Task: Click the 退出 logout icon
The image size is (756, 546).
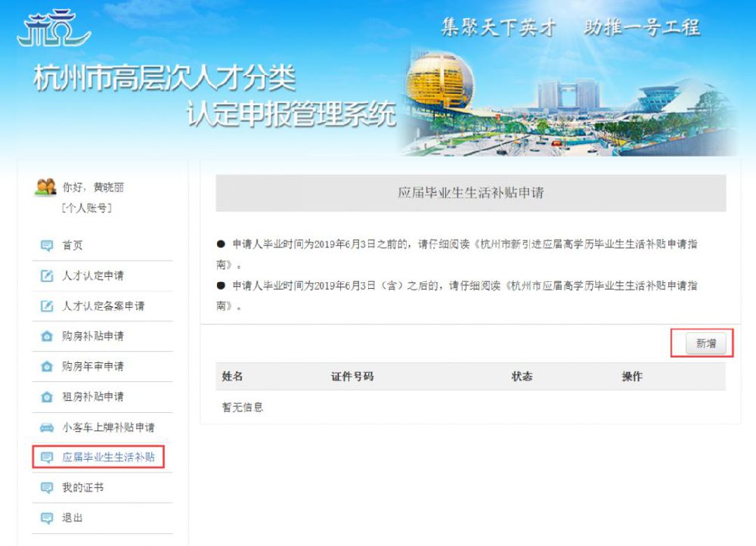Action: pos(47,518)
